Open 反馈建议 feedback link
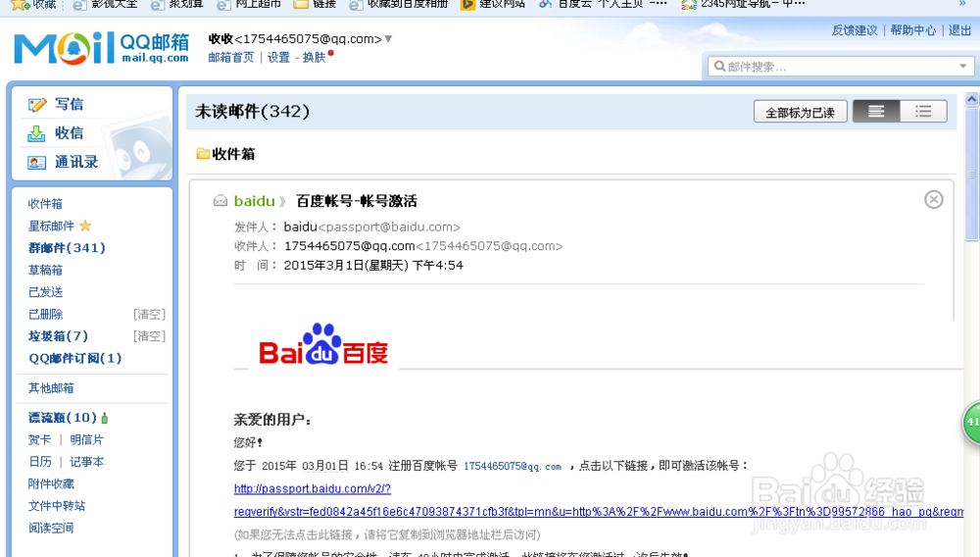The width and height of the screenshot is (980, 557). point(855,30)
